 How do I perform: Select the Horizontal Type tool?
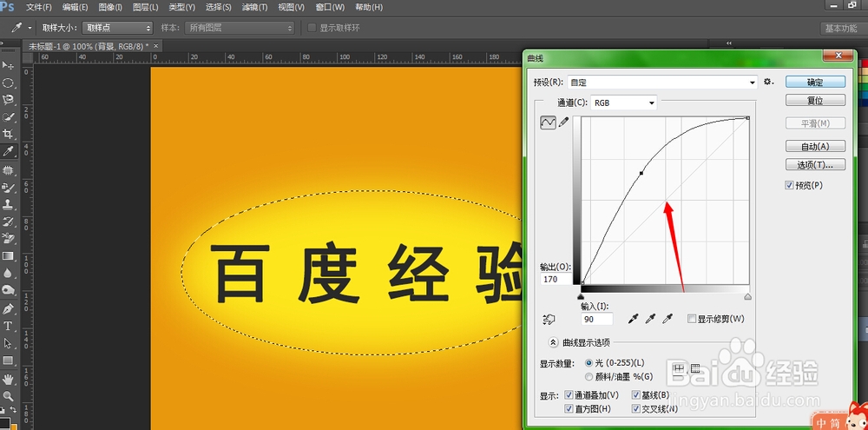pyautogui.click(x=9, y=326)
